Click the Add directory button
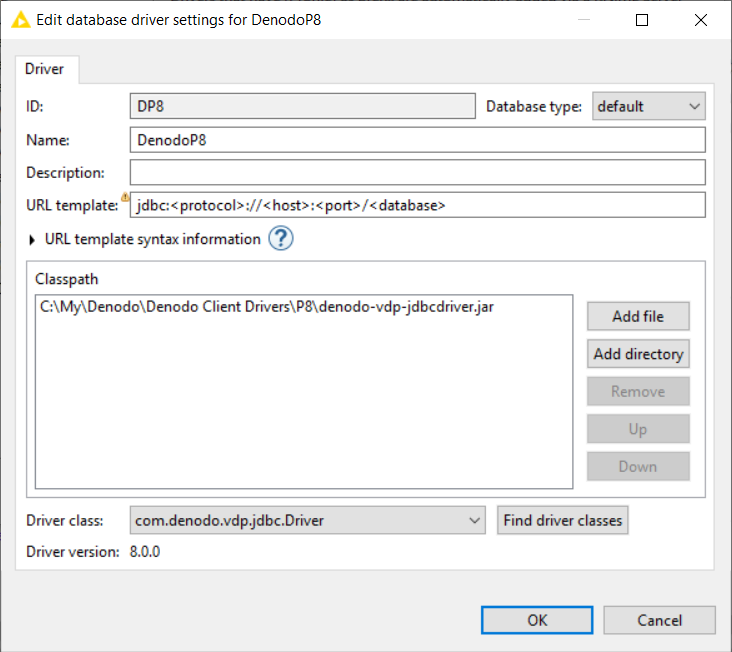732x652 pixels. tap(638, 354)
